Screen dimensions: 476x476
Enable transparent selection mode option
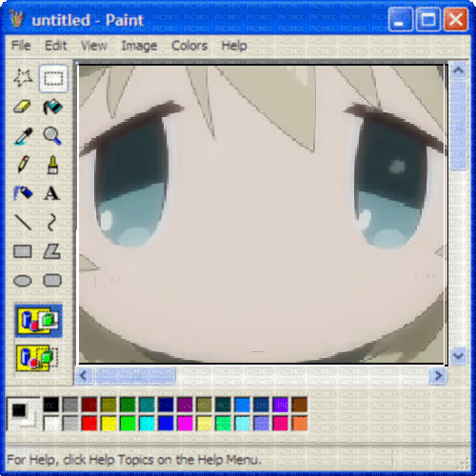(38, 358)
